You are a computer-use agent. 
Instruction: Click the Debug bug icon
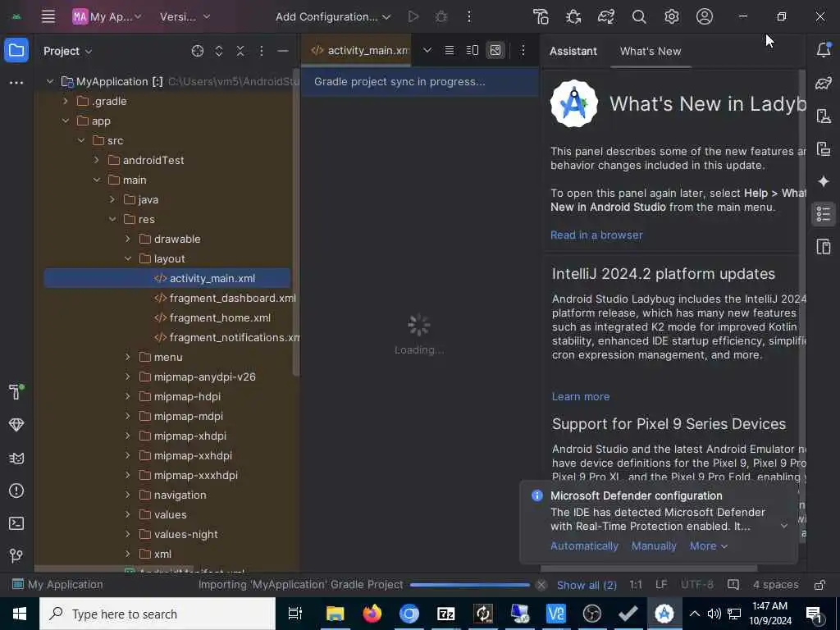[441, 16]
